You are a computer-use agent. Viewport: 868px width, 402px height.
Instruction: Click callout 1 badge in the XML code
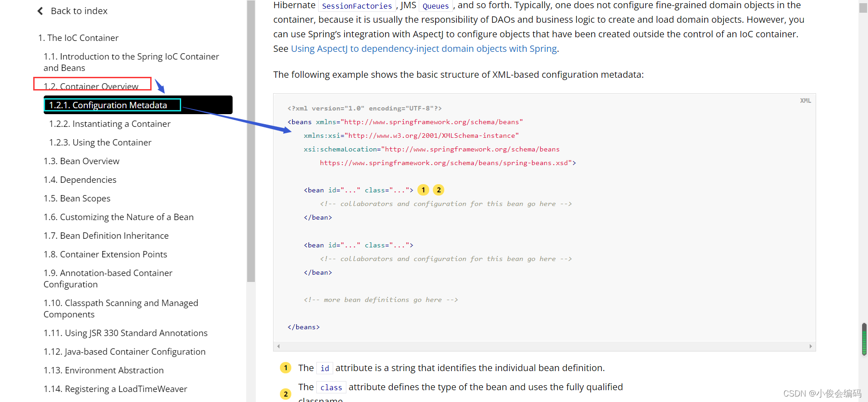tap(423, 190)
